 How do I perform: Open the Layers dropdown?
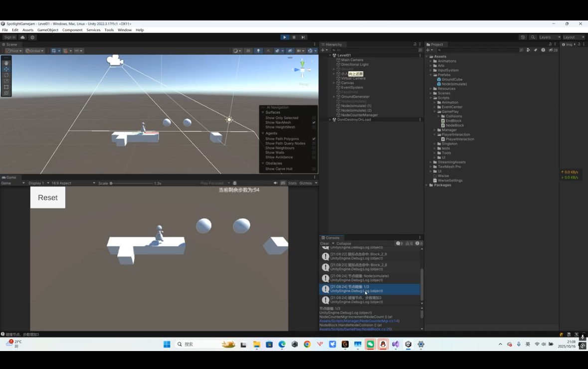pyautogui.click(x=550, y=37)
